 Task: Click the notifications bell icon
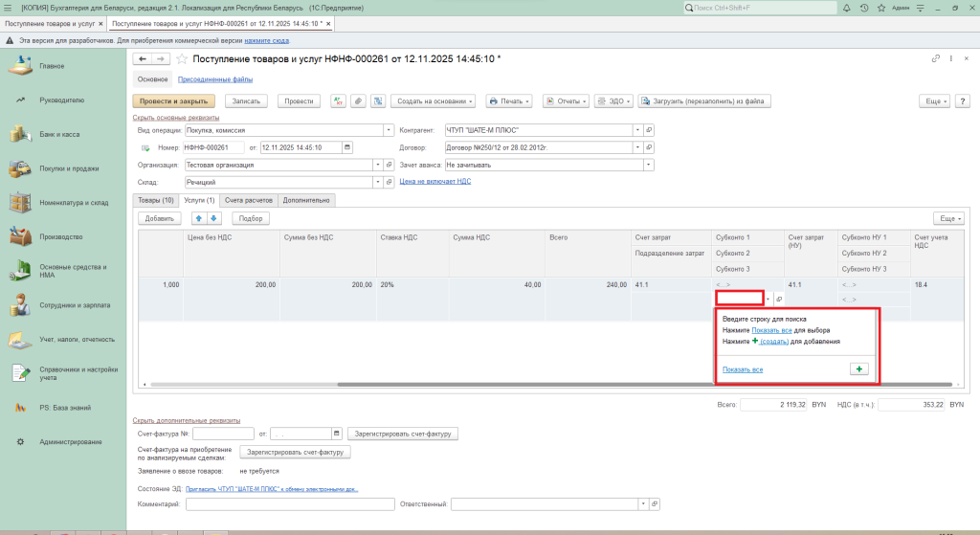click(x=847, y=8)
